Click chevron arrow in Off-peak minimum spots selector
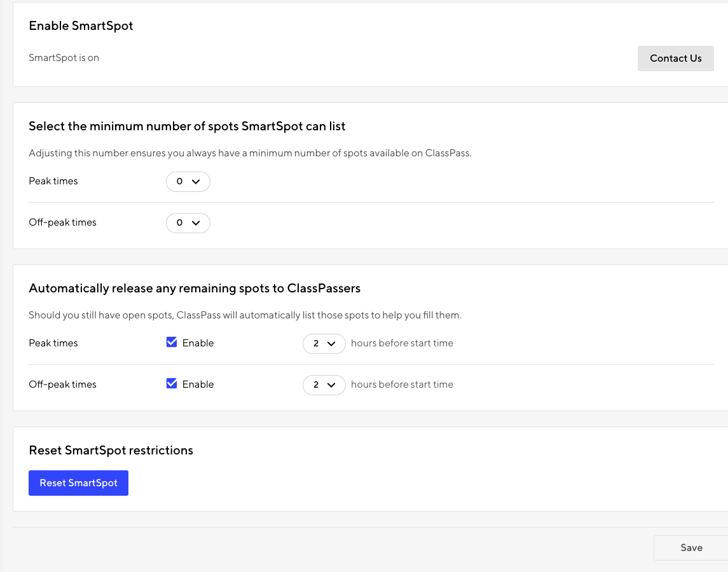Viewport: 728px width, 572px height. [x=196, y=223]
